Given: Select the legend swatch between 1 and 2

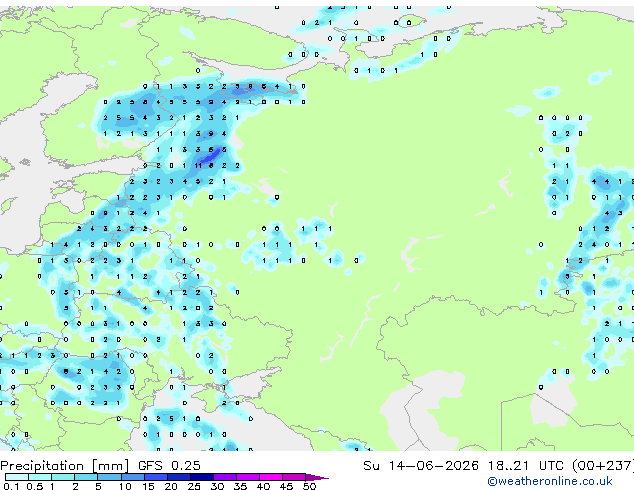Looking at the screenshot, I should tap(63, 477).
